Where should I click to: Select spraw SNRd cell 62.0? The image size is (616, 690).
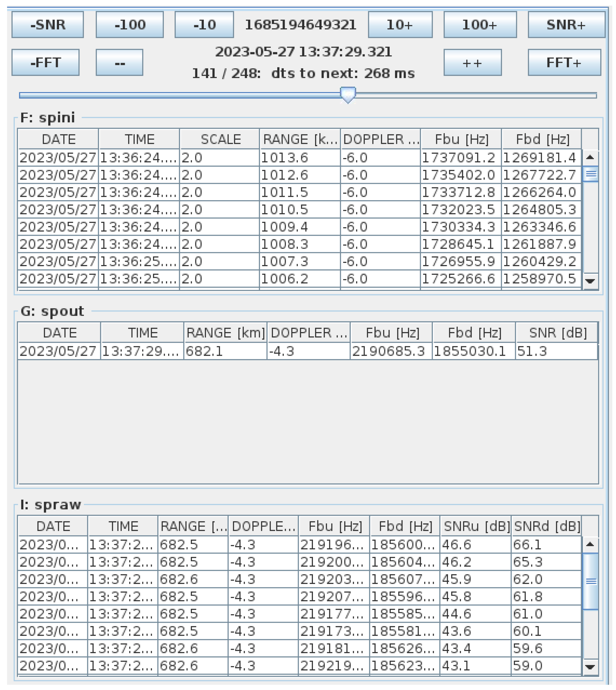(x=546, y=579)
